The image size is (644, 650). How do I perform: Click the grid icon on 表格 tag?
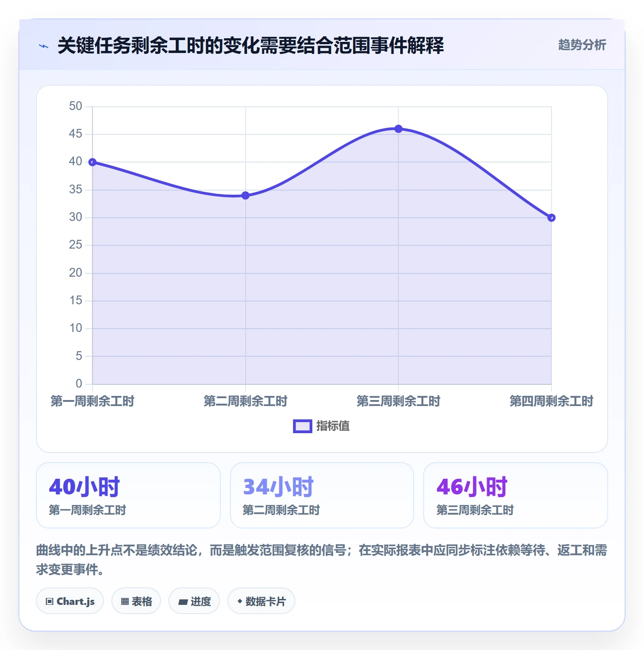[125, 601]
